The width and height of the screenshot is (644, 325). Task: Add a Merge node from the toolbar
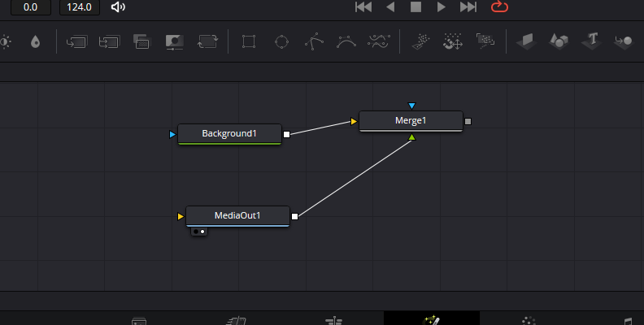(x=141, y=41)
